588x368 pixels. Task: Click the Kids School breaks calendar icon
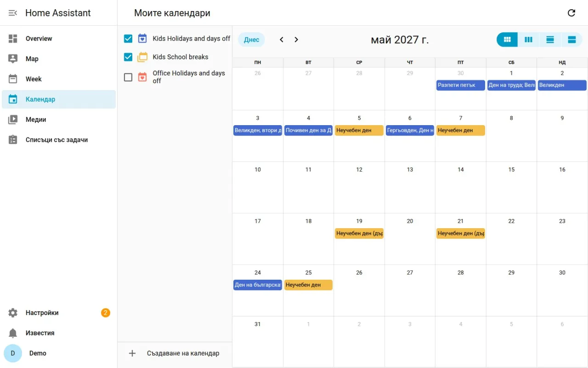click(142, 57)
